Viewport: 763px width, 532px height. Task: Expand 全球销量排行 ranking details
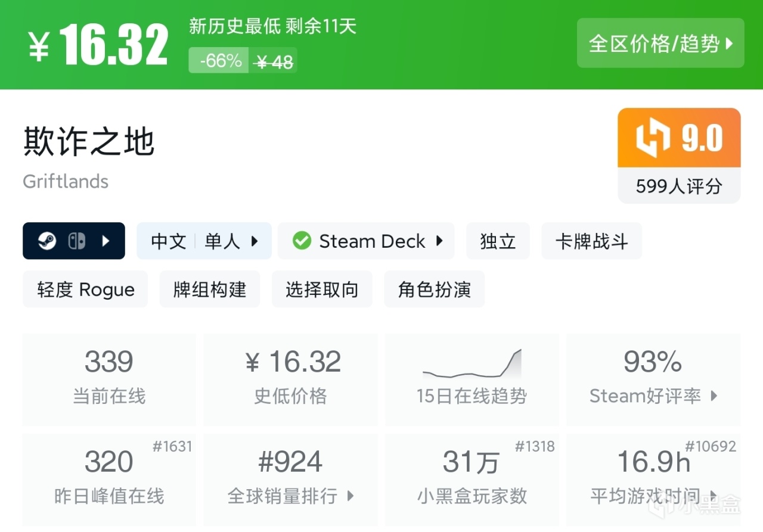click(351, 496)
